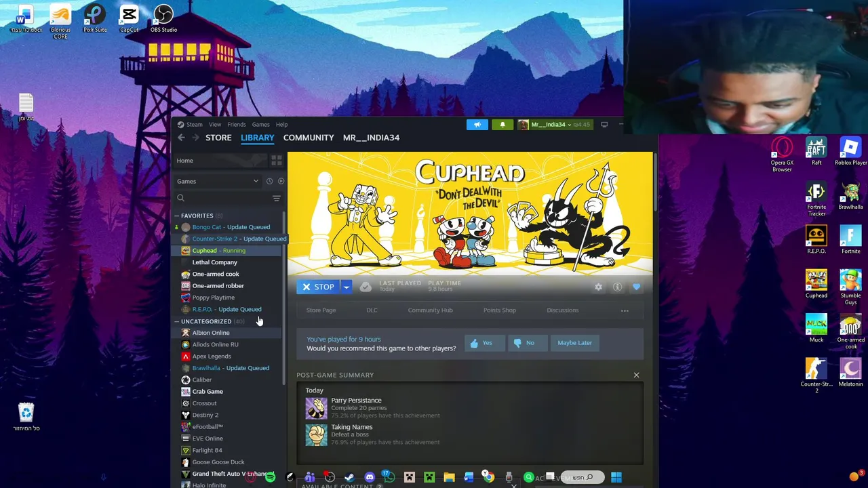
Task: Go forward using Steam's forward arrow
Action: coord(195,138)
